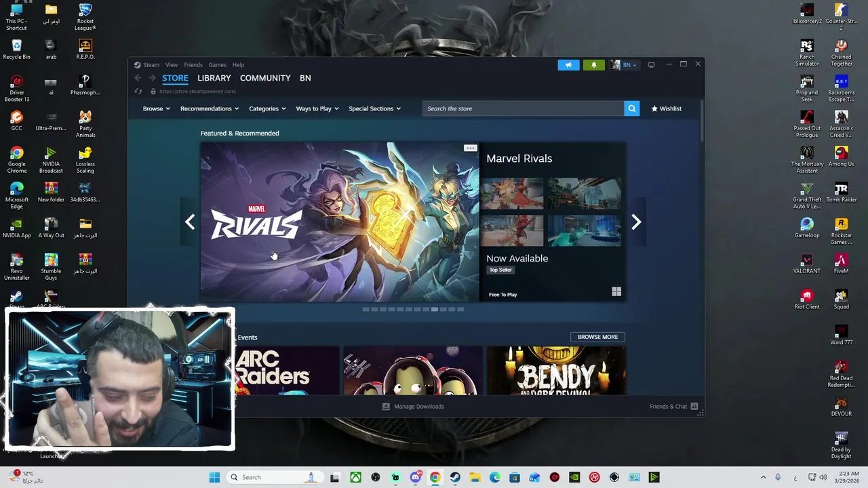Select Recycle Bin on desktop

[17, 49]
